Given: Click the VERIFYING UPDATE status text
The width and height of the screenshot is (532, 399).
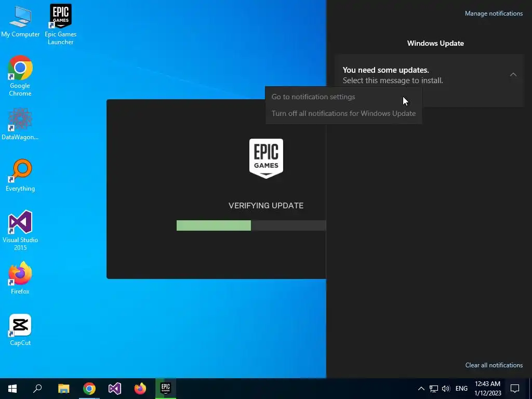Looking at the screenshot, I should point(266,206).
